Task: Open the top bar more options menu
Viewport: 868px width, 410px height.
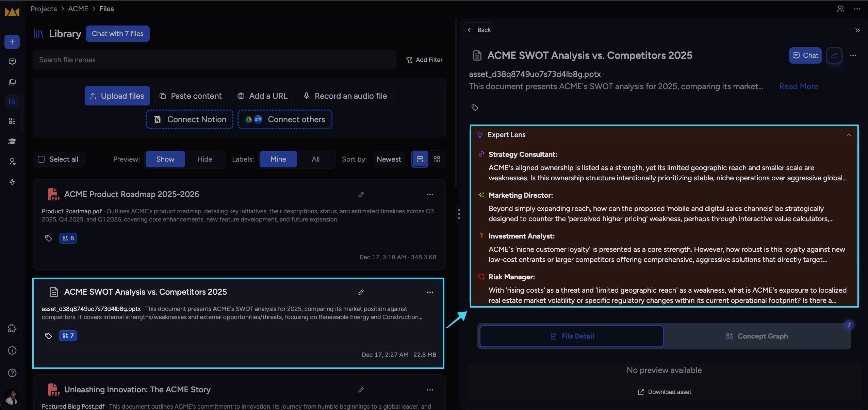Action: coord(857,9)
